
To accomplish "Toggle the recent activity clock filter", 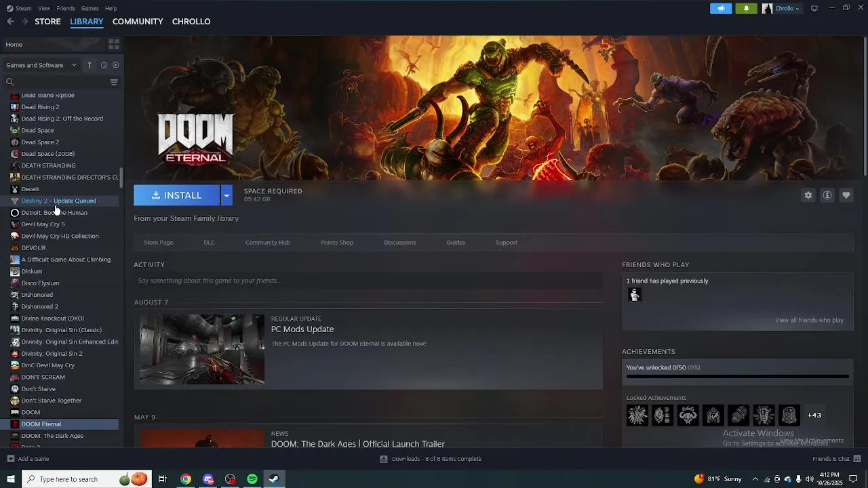I will 104,65.
